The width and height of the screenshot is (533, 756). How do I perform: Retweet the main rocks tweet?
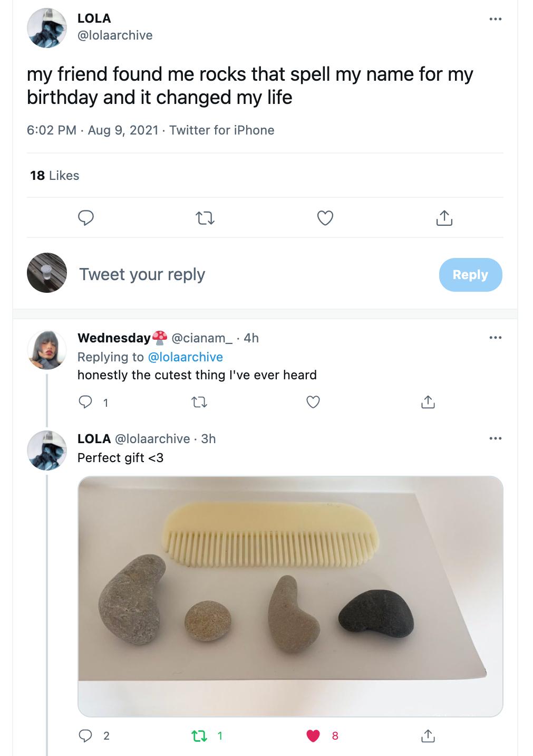click(x=205, y=217)
